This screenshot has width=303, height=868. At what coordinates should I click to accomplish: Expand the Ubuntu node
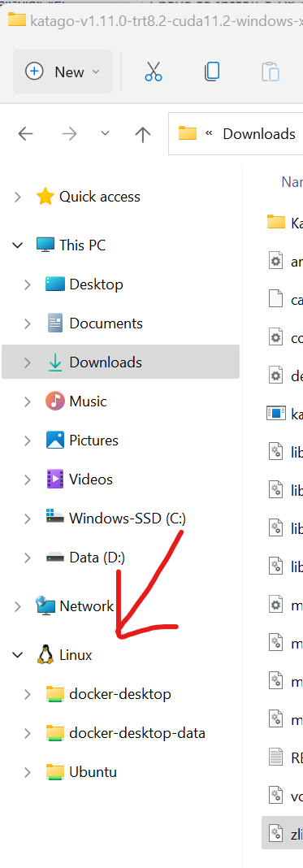point(28,772)
